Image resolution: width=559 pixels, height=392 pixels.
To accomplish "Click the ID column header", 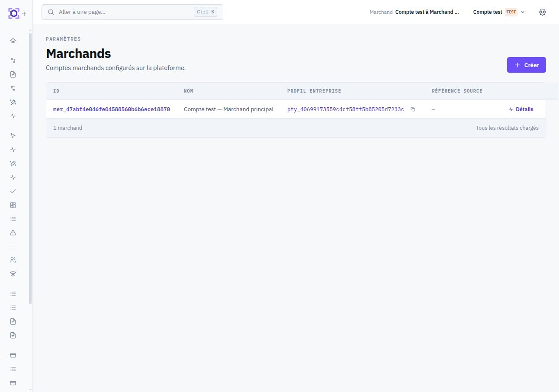I will 56,91.
